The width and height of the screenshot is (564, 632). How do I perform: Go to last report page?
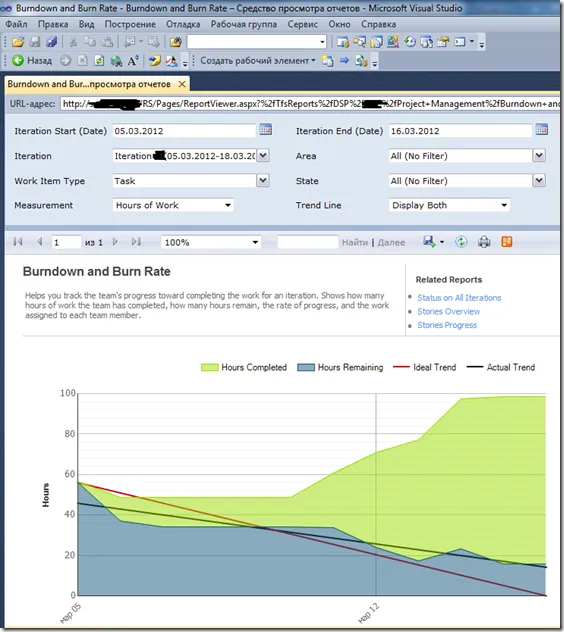click(136, 242)
